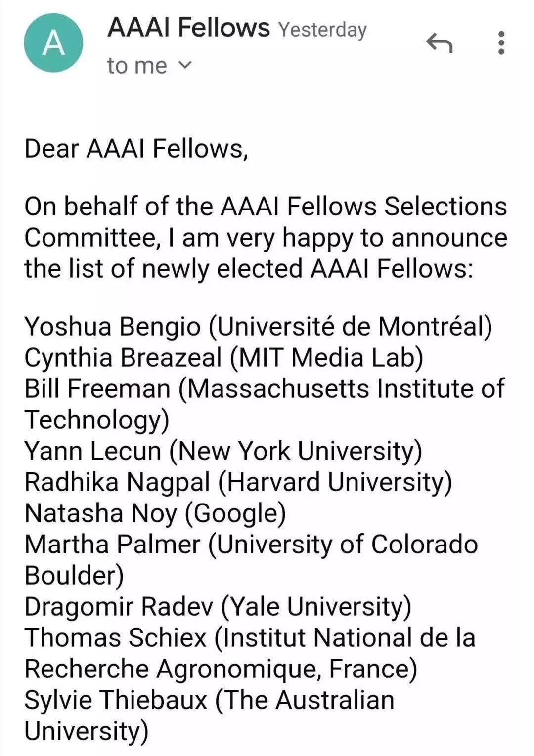This screenshot has width=534, height=756.
Task: Click the Sylvie Thiebaux line
Action: pyautogui.click(x=209, y=700)
